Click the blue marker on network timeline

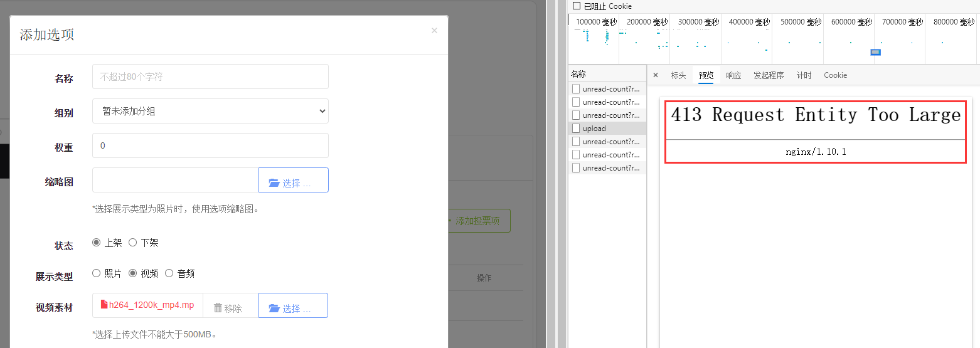click(876, 52)
